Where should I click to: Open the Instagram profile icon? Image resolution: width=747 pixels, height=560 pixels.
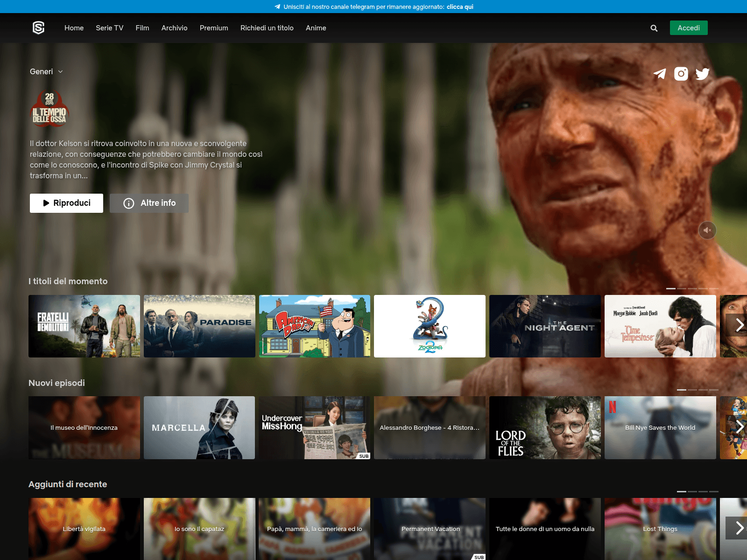click(681, 74)
